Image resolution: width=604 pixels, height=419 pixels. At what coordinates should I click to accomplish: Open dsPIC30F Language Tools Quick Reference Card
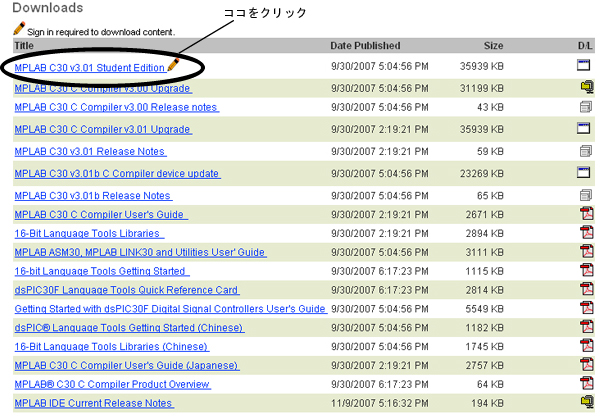click(x=127, y=290)
